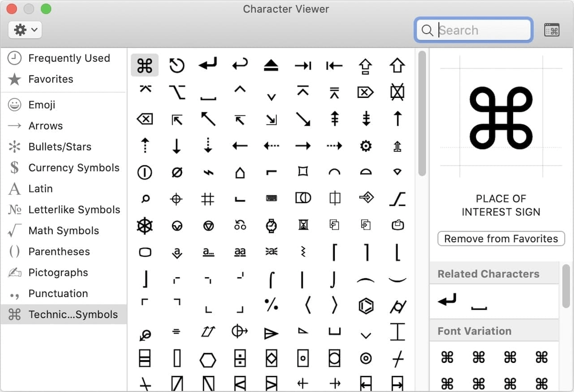Select the keyboard symbol character
Image resolution: width=574 pixels, height=392 pixels.
click(x=271, y=198)
